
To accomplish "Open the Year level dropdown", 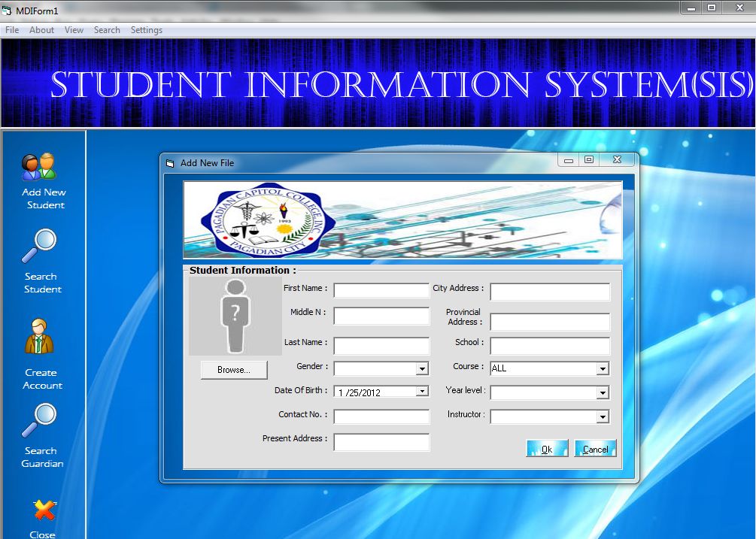I will (x=602, y=392).
